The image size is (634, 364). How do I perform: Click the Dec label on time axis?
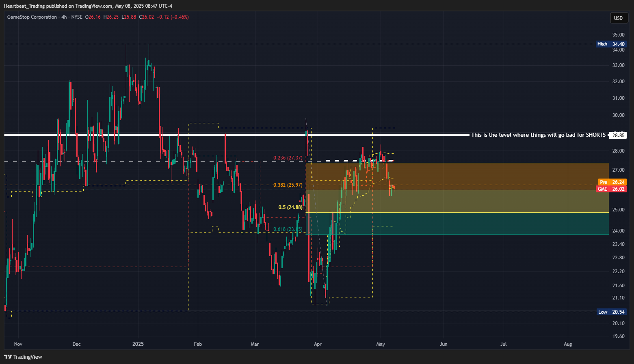[x=76, y=344]
